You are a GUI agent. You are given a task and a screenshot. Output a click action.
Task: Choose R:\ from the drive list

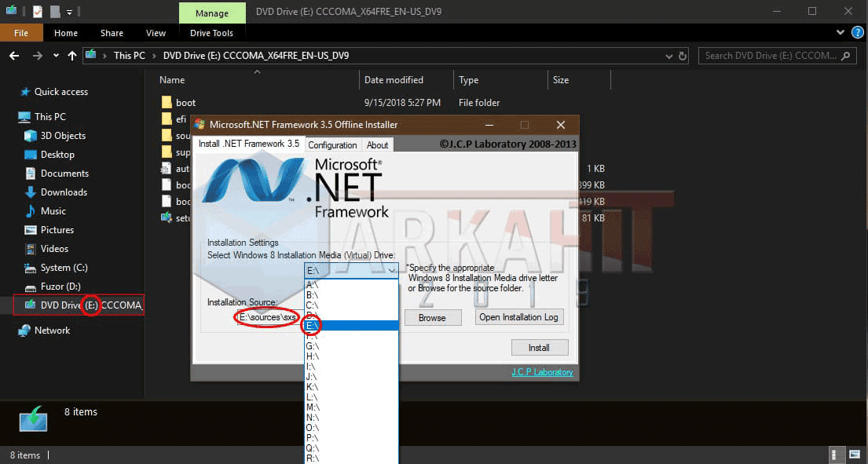[x=351, y=459]
